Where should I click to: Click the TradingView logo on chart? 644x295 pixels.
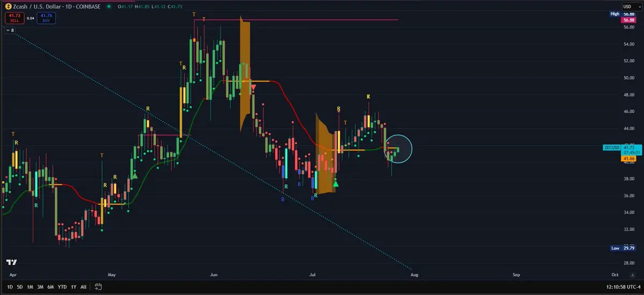point(11,263)
